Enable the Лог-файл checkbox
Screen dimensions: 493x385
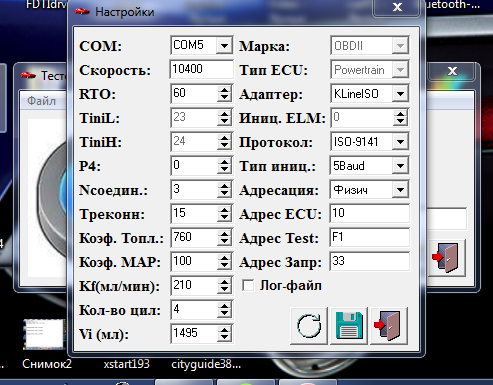point(248,286)
